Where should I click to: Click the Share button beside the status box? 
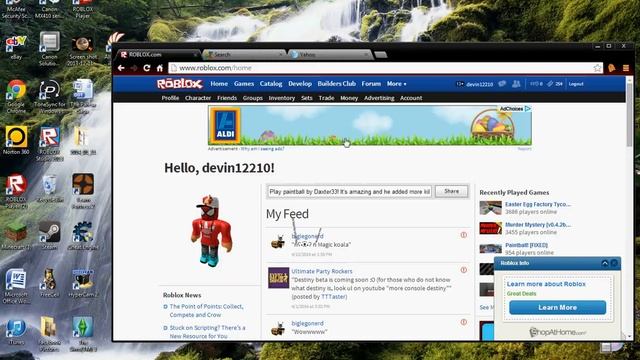click(451, 191)
